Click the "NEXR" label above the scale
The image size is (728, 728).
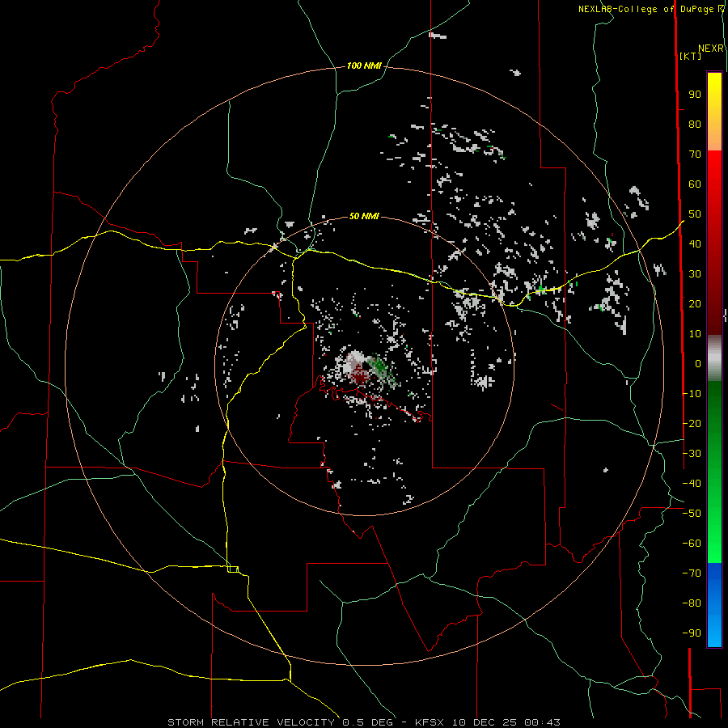(711, 49)
